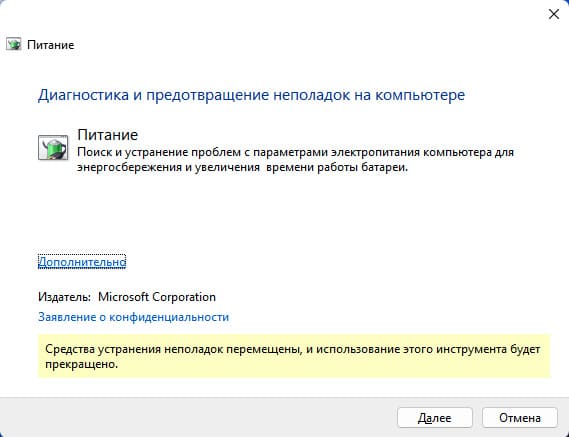This screenshot has height=437, width=569.
Task: Click the small power icon in the title header
Action: point(13,44)
